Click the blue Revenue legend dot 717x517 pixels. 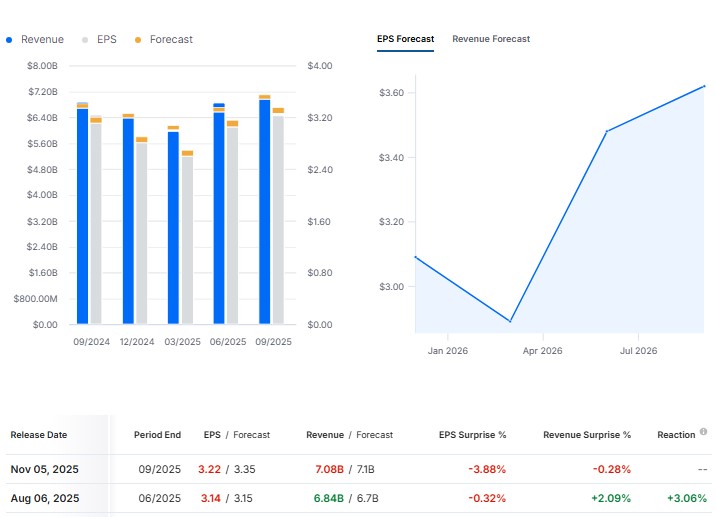10,40
